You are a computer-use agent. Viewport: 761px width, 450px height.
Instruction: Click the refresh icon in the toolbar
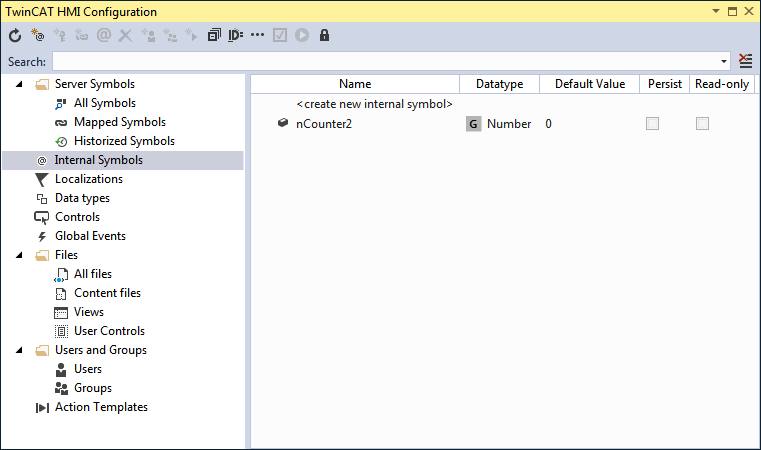coord(15,35)
